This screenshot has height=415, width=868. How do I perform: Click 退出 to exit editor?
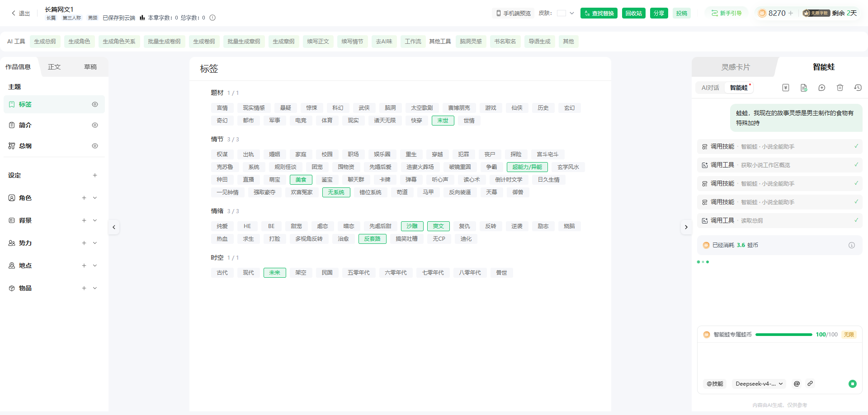21,14
